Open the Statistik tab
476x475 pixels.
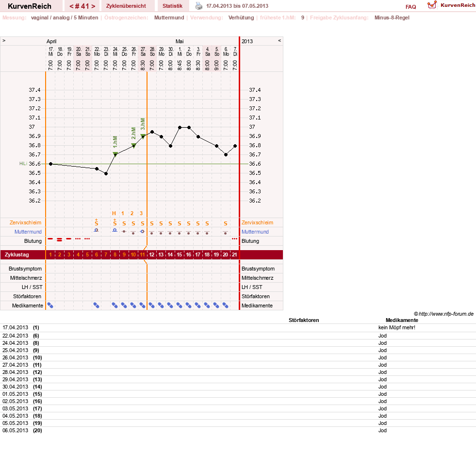point(172,6)
